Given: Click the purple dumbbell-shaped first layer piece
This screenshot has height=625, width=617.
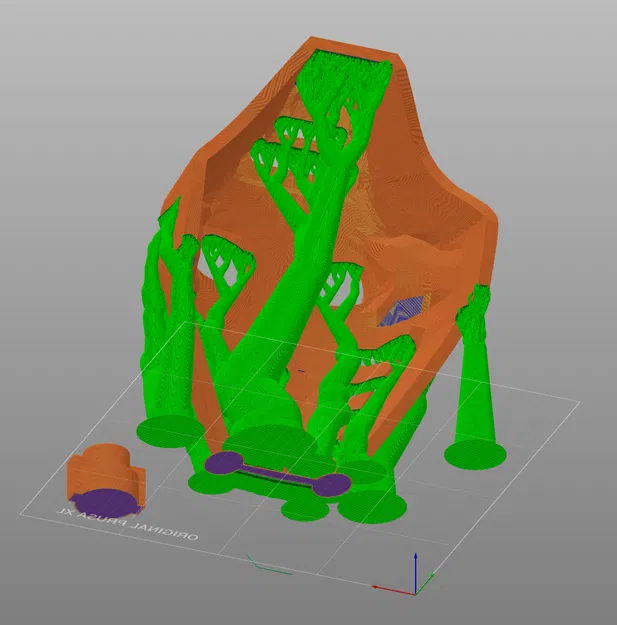Looking at the screenshot, I should pos(278,474).
